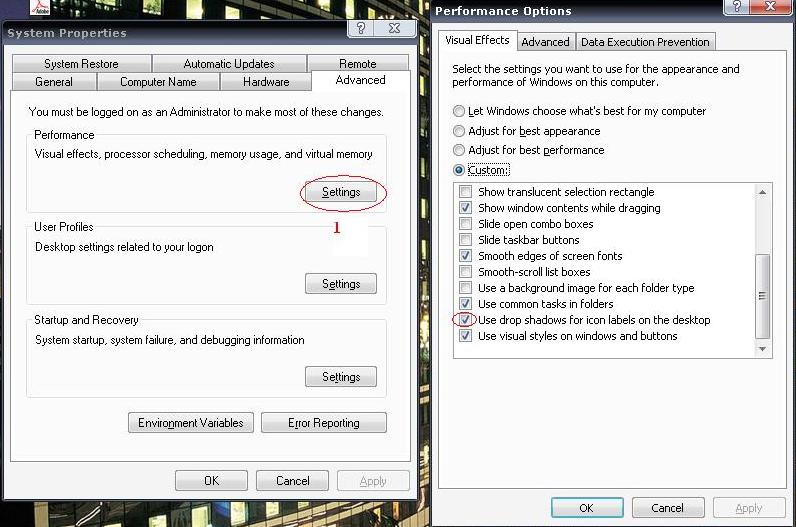The height and width of the screenshot is (527, 796).
Task: Click the up arrow of the effects list scrollbar
Action: (x=763, y=191)
